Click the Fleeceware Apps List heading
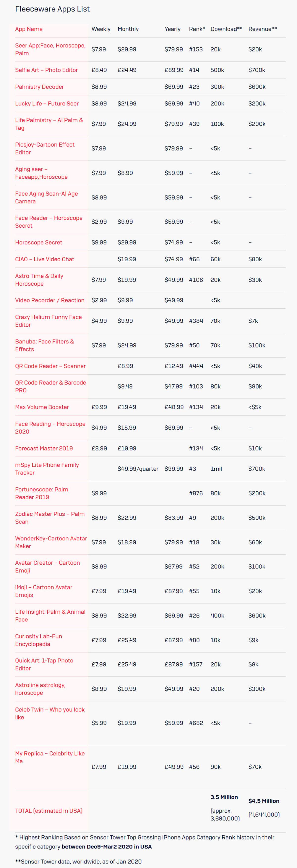Viewport: 297px width, 868px height. point(52,9)
